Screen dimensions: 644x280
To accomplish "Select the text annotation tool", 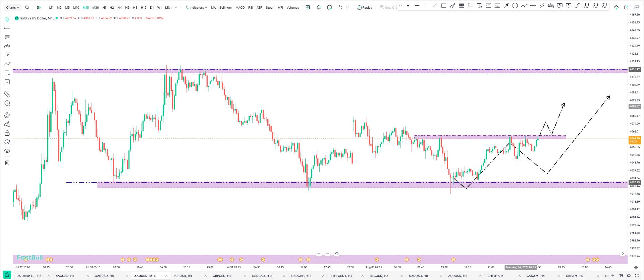I will (479, 6).
